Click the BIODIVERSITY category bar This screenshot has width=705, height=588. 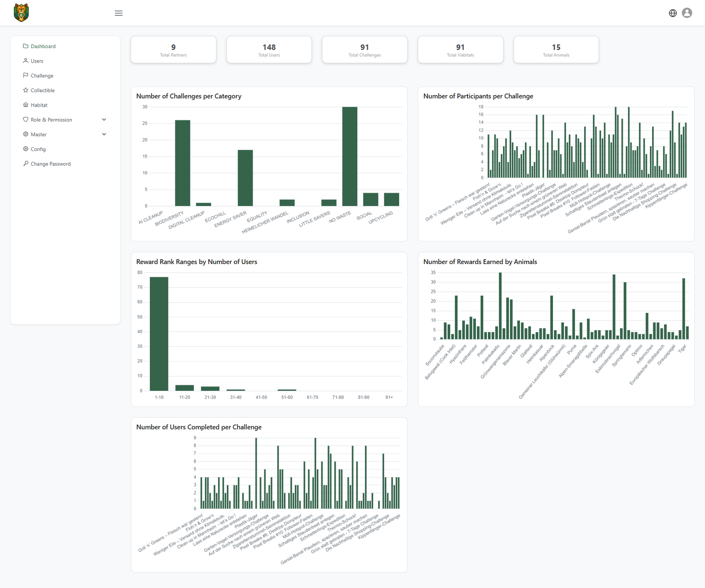(x=182, y=163)
